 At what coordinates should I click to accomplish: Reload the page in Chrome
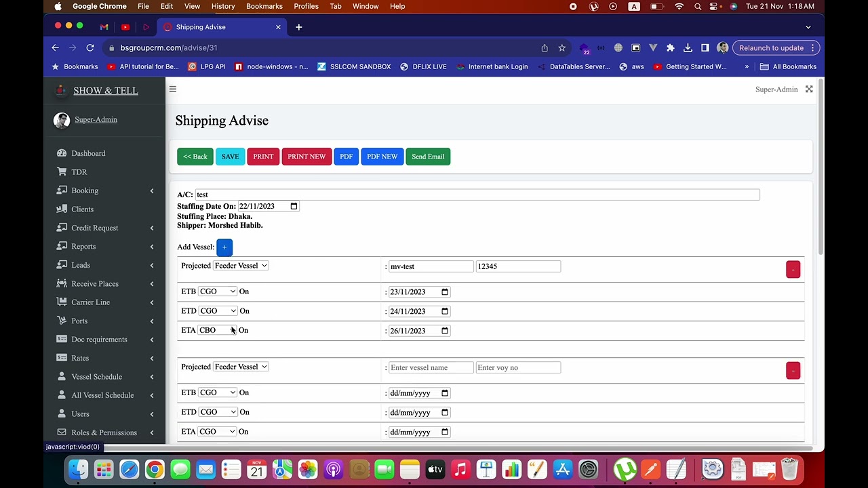point(90,48)
